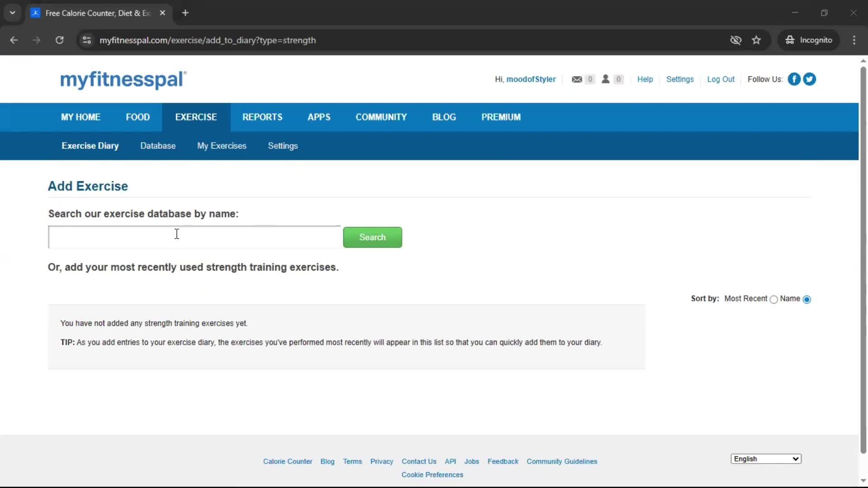Open the PREMIUM menu
Screen dimensions: 868x488
coord(501,117)
